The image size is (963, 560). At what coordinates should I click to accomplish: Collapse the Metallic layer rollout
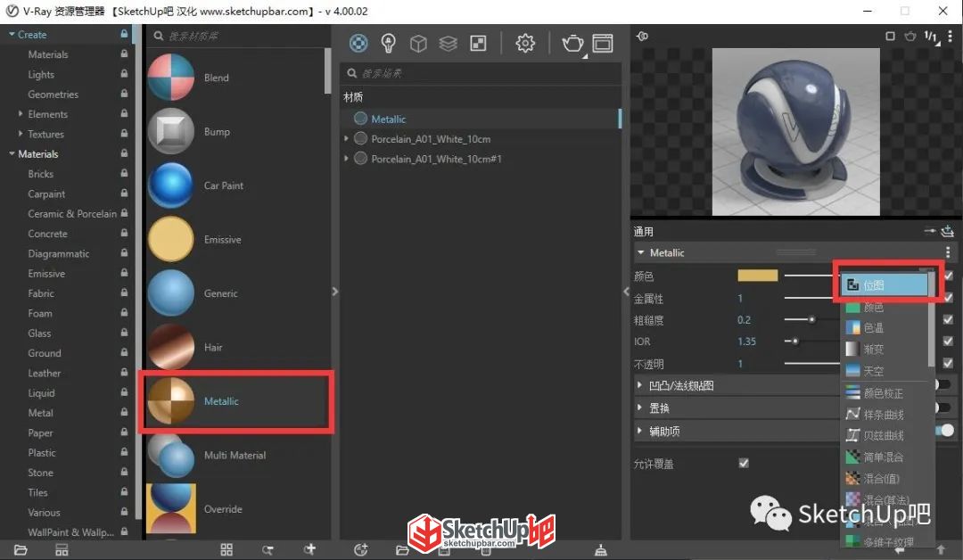point(640,252)
